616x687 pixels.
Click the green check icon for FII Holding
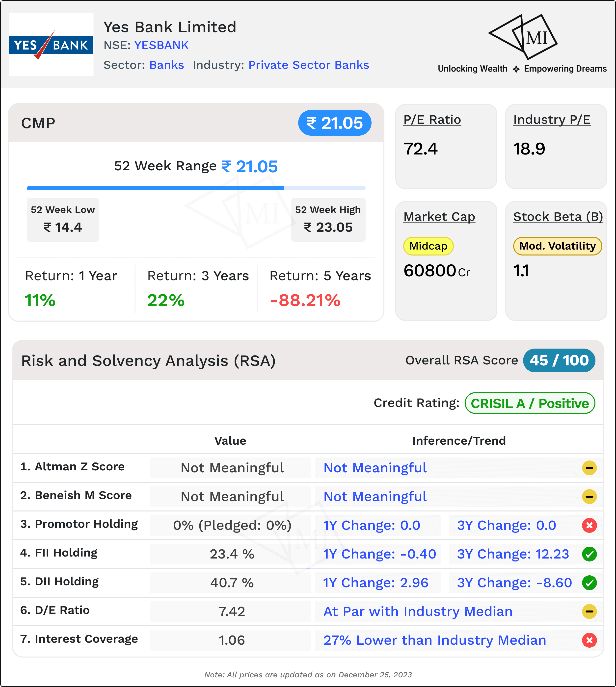click(x=589, y=554)
